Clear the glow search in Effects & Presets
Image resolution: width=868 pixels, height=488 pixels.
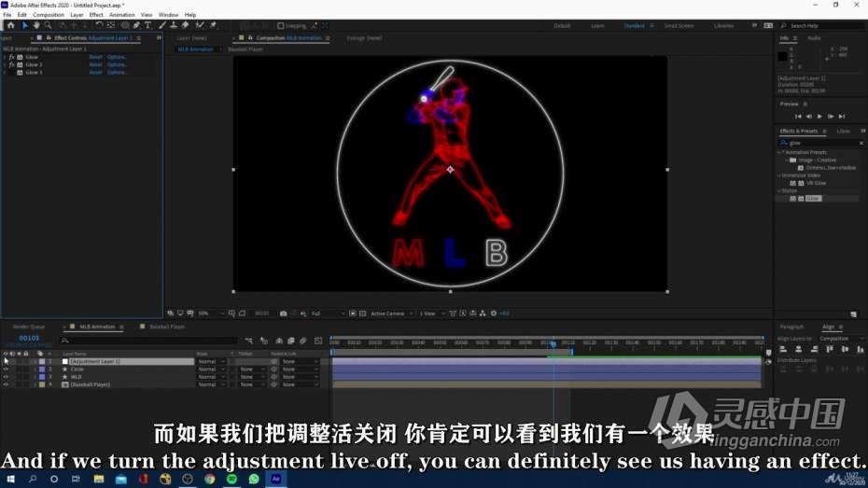pyautogui.click(x=861, y=144)
